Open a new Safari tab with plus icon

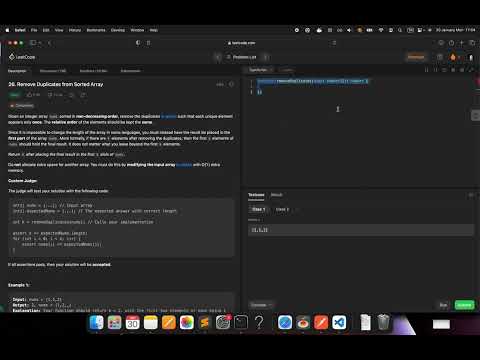[x=462, y=43]
